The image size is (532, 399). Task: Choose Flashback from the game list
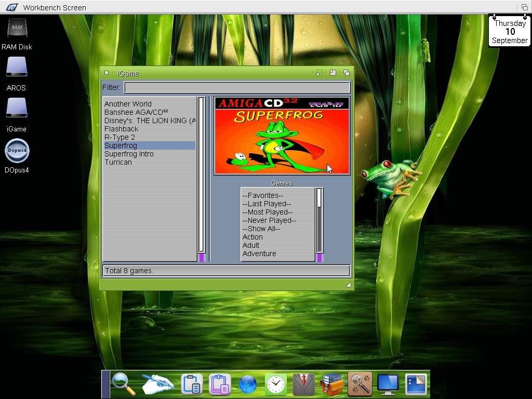point(121,129)
